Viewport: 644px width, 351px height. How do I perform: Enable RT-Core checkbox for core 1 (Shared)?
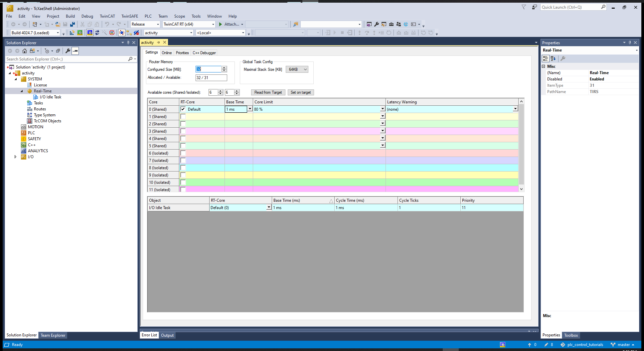183,116
